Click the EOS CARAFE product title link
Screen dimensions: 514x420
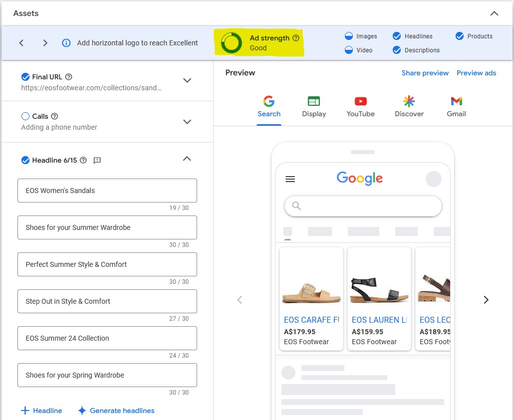311,320
